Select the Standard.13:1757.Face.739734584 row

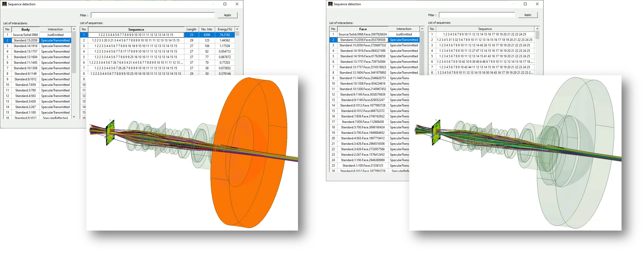point(363,62)
